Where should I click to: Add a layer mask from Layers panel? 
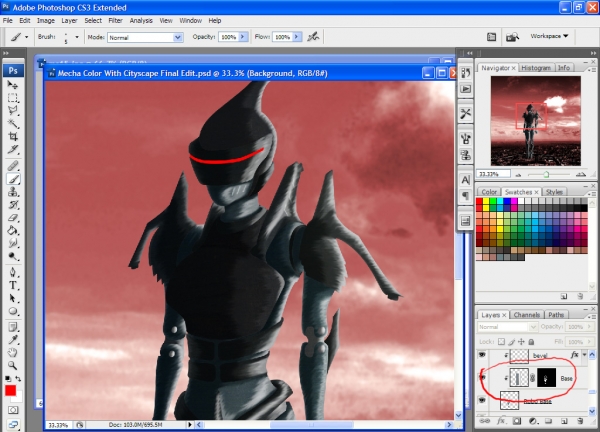pyautogui.click(x=517, y=421)
